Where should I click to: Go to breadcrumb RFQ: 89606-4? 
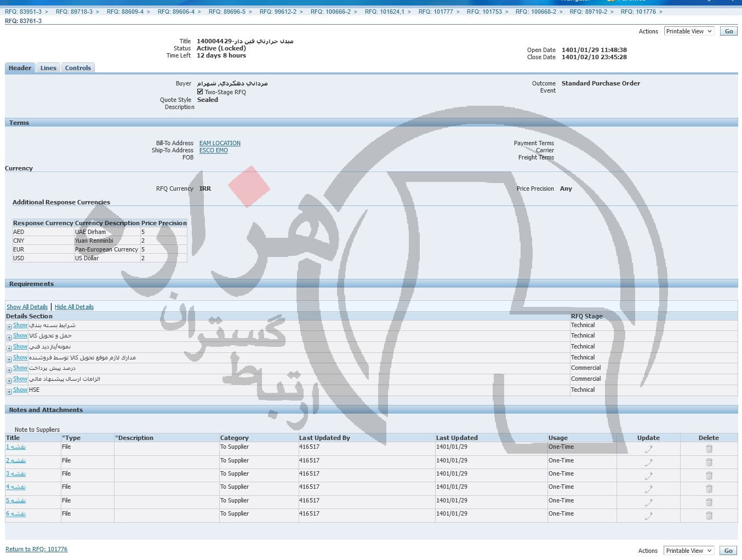176,12
